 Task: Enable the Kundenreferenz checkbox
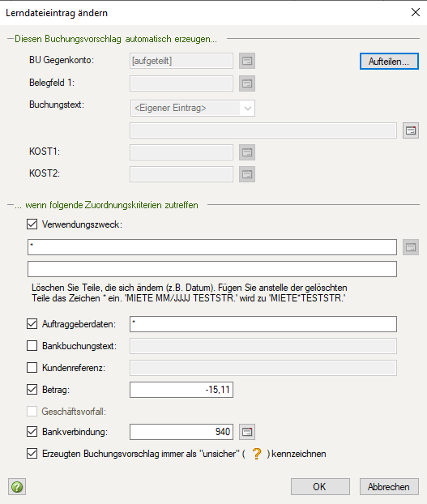tap(32, 367)
